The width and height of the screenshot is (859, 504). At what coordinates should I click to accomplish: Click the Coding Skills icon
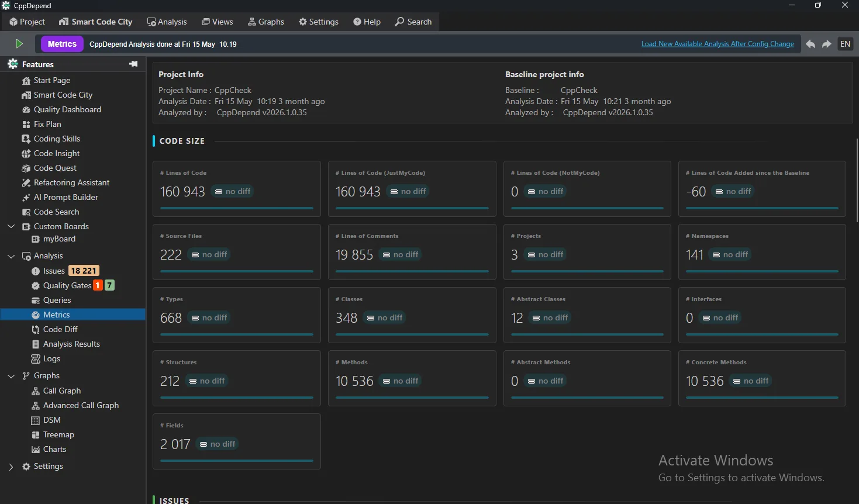(26, 139)
